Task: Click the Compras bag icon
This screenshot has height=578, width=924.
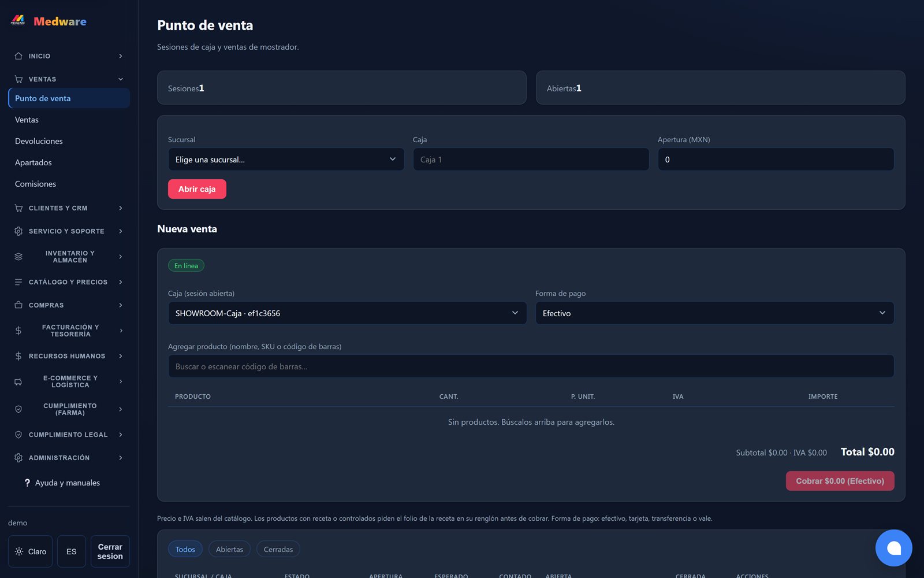Action: point(18,305)
